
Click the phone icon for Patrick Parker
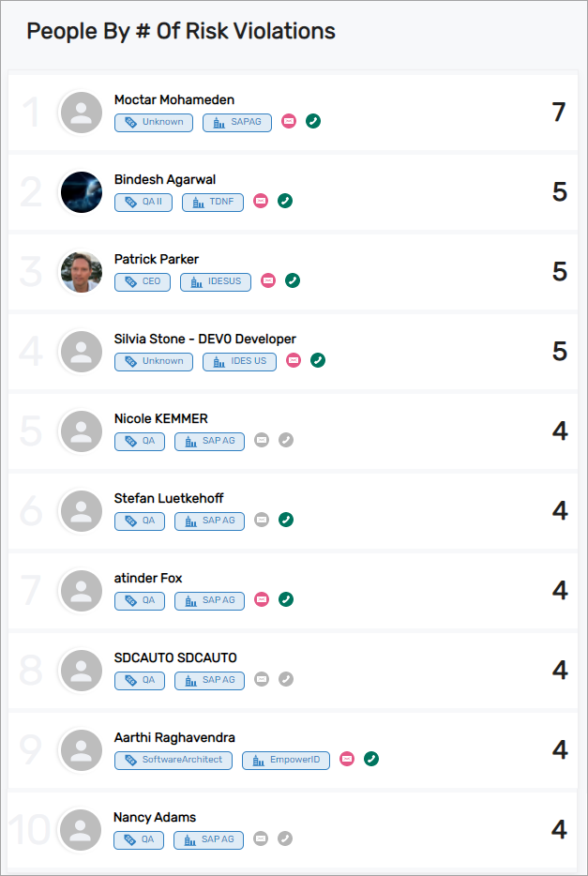click(293, 280)
